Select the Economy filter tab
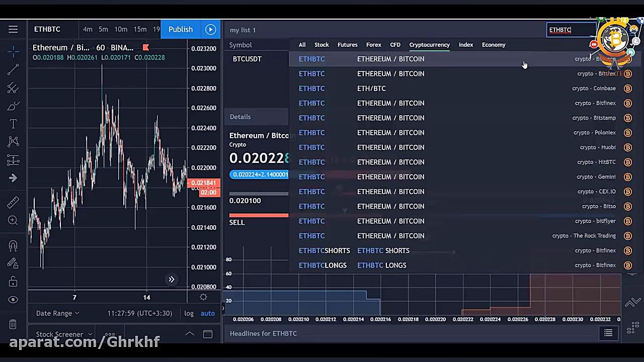 pos(494,45)
